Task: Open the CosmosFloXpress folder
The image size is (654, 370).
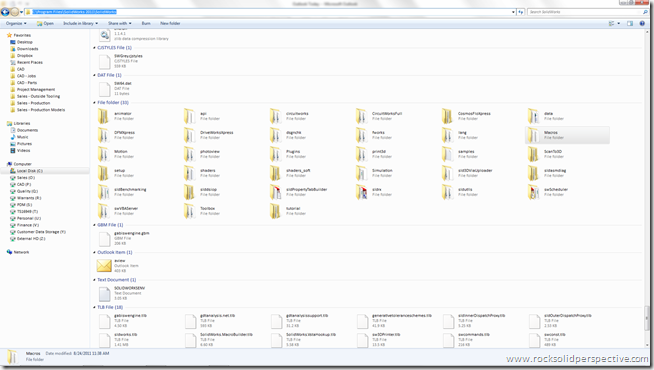Action: pos(466,116)
